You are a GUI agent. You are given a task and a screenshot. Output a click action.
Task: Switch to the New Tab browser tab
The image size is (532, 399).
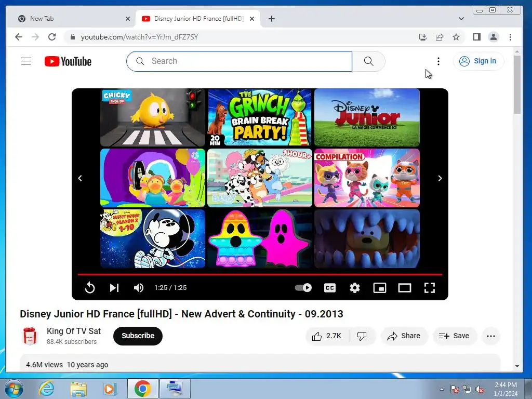[x=73, y=19]
